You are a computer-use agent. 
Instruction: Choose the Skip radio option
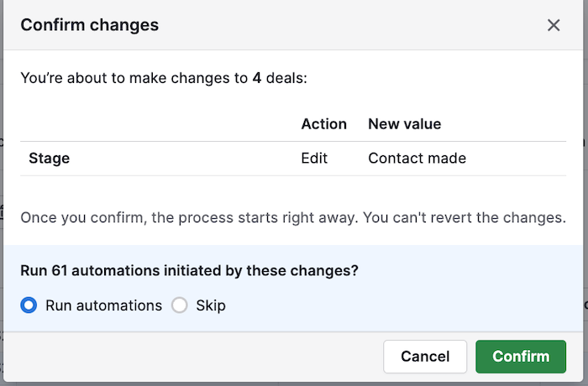(179, 305)
